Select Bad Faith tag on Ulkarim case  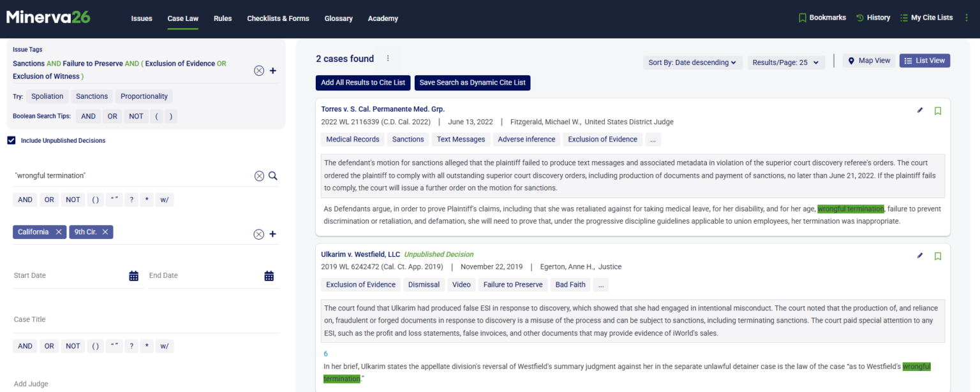(570, 284)
